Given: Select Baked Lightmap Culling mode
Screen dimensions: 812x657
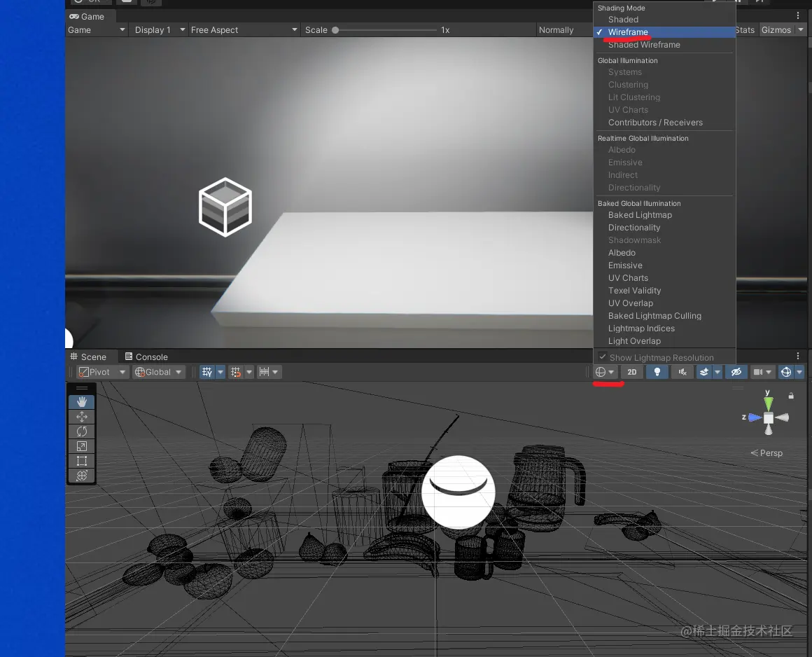Looking at the screenshot, I should [x=664, y=316].
